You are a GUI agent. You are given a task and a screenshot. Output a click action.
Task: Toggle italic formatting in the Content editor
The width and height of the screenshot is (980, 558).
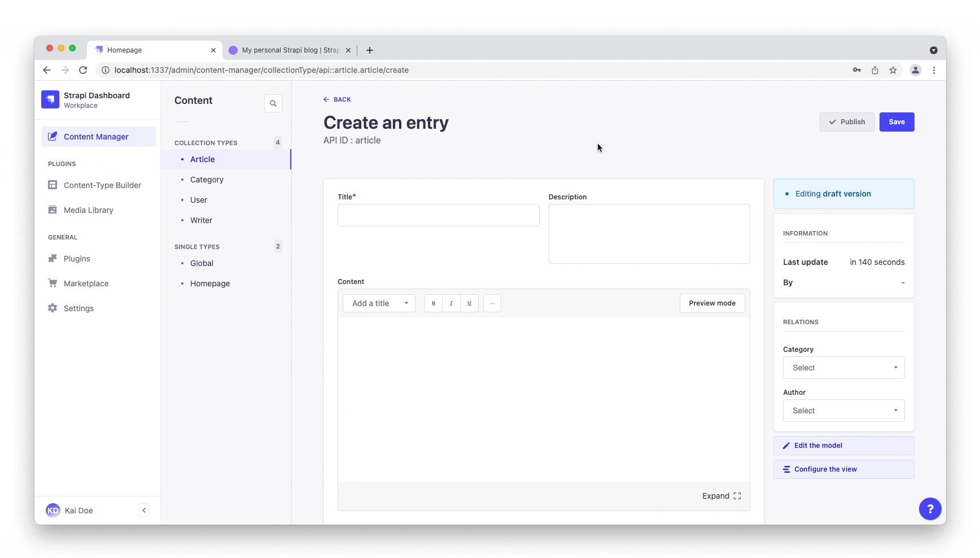[x=451, y=303]
